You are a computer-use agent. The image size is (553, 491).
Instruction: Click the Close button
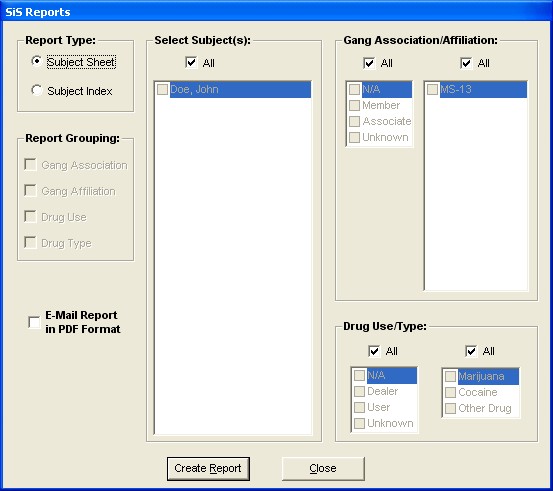coord(323,468)
